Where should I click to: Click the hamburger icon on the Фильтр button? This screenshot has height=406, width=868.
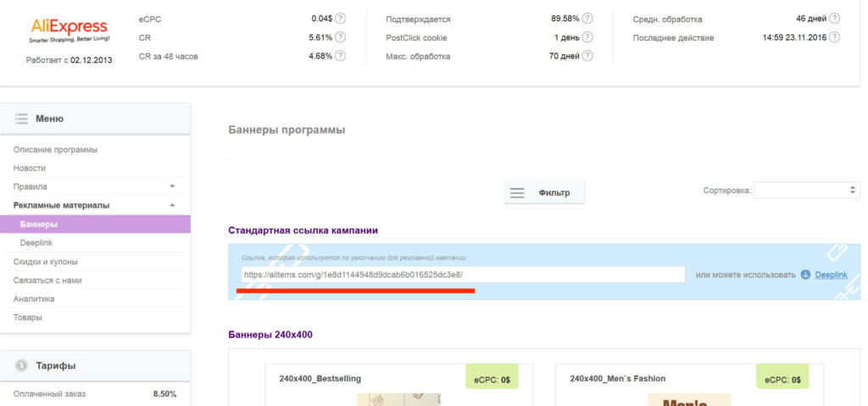(517, 192)
